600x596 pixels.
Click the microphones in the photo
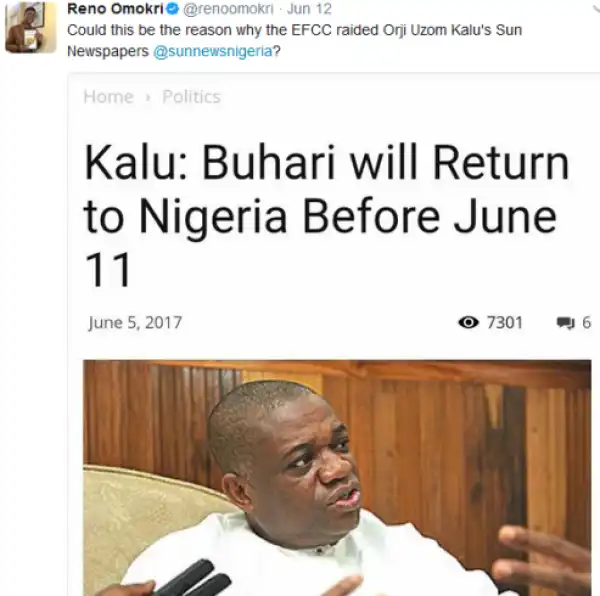(193, 578)
